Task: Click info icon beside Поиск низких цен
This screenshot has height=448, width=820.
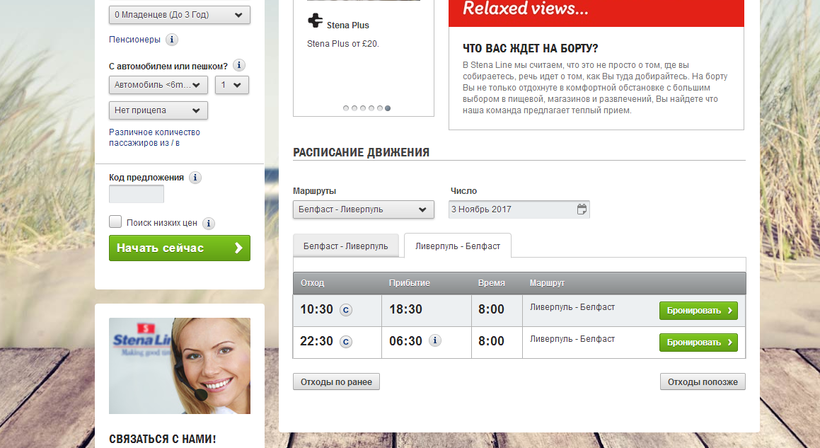Action: pos(209,223)
